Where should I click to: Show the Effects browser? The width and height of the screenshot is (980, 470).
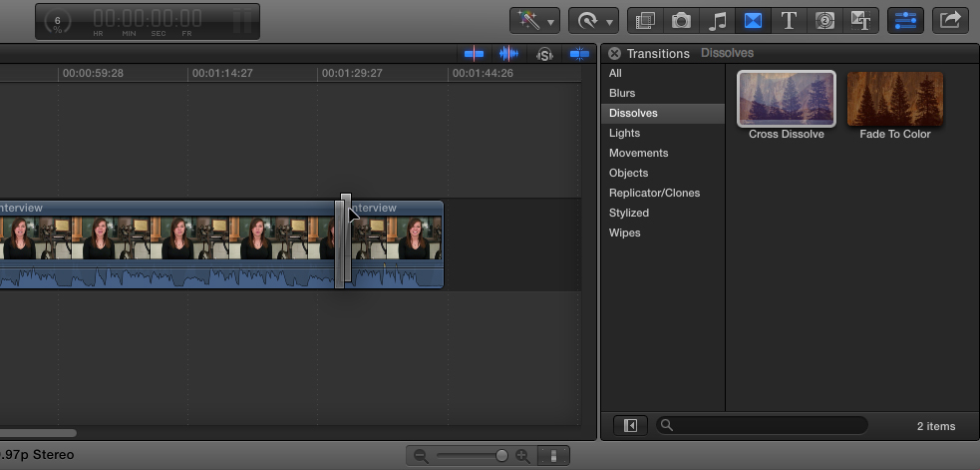(x=645, y=21)
